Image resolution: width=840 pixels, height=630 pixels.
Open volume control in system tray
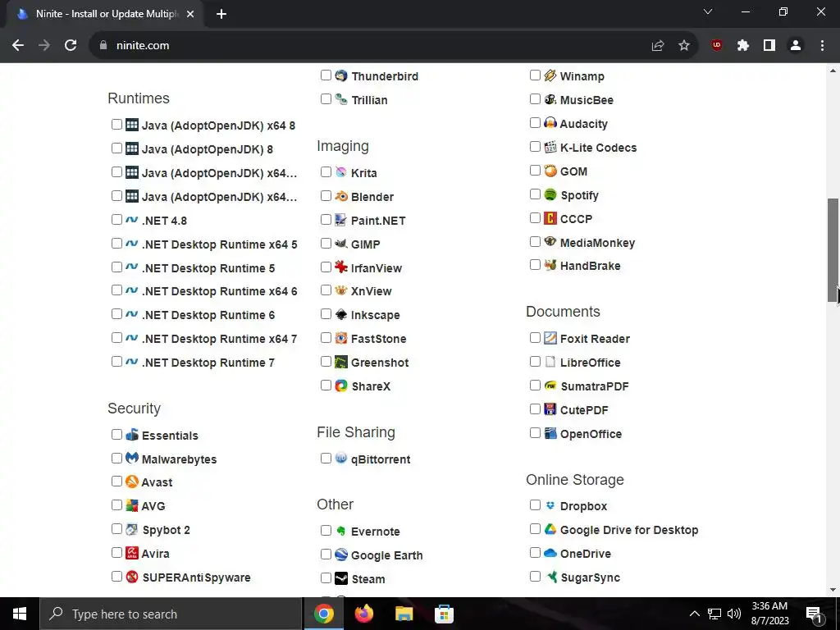(x=734, y=614)
